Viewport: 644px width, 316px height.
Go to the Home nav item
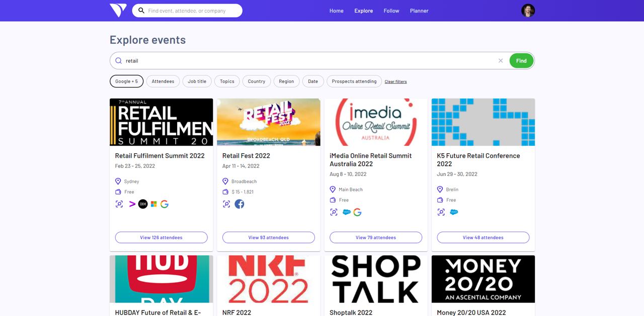click(337, 11)
